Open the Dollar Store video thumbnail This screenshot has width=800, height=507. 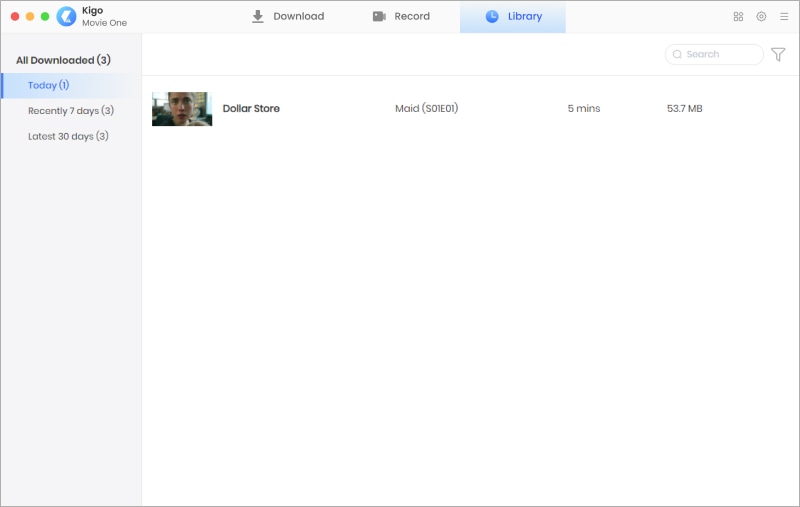pyautogui.click(x=182, y=109)
